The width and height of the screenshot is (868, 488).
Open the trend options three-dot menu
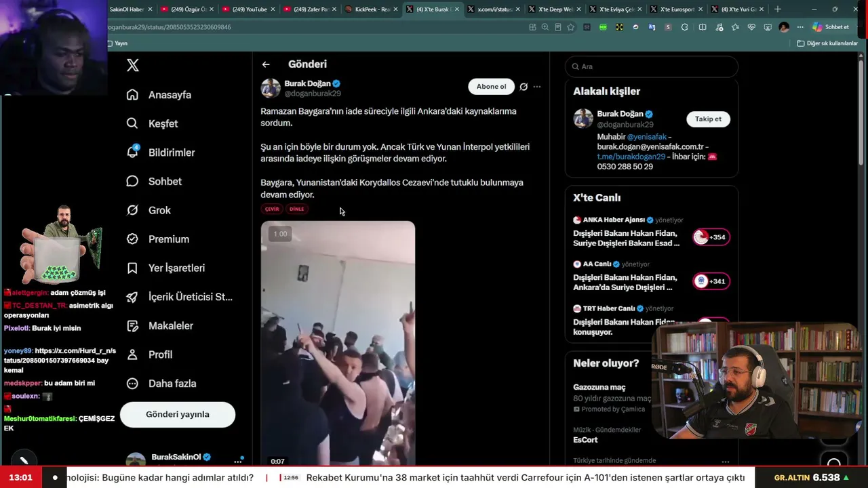pyautogui.click(x=726, y=461)
